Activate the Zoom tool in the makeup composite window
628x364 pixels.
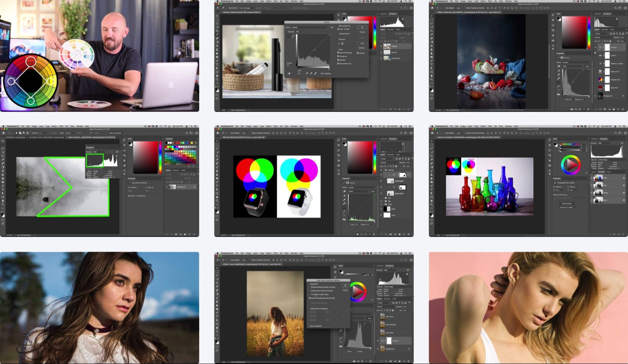[217, 80]
